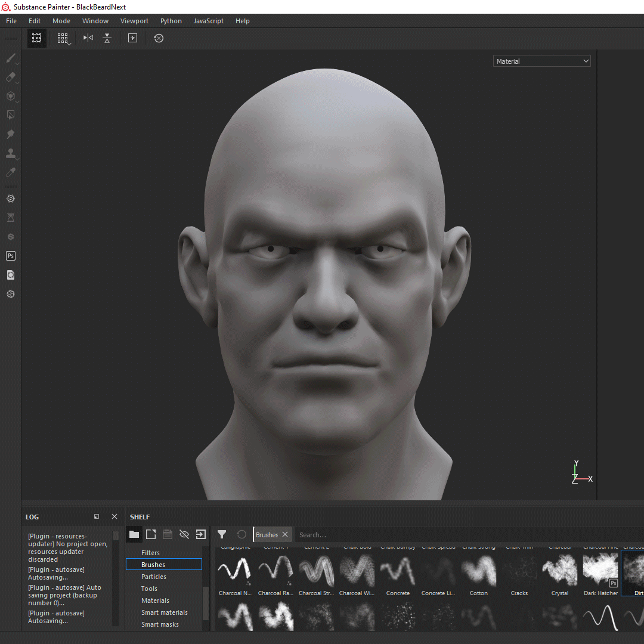This screenshot has width=644, height=644.
Task: Select the Charcoal Strong brush thumbnail
Action: 316,571
